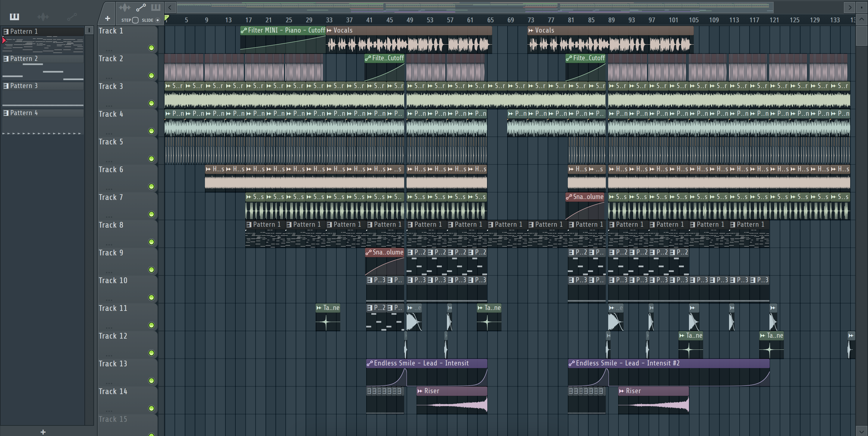The height and width of the screenshot is (436, 868).
Task: Mute Track 1
Action: click(x=152, y=48)
